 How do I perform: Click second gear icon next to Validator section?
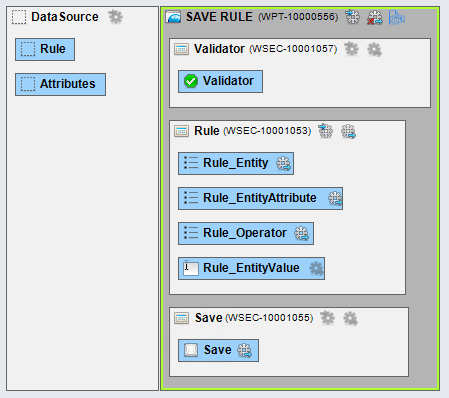click(x=374, y=50)
